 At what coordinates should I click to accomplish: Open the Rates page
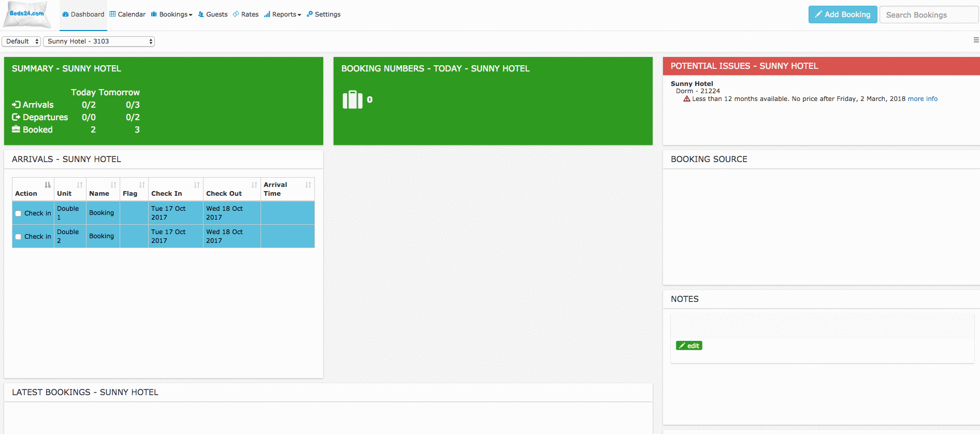(246, 15)
